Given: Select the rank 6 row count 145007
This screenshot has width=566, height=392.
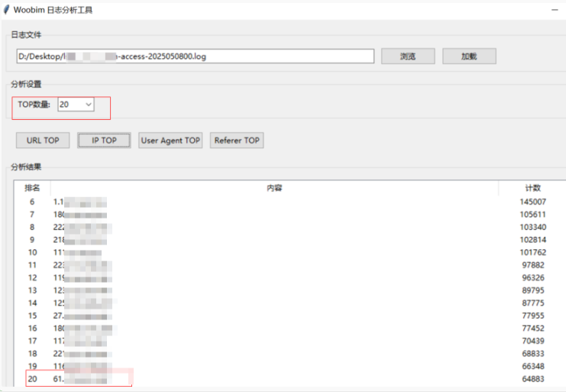Looking at the screenshot, I should [533, 202].
